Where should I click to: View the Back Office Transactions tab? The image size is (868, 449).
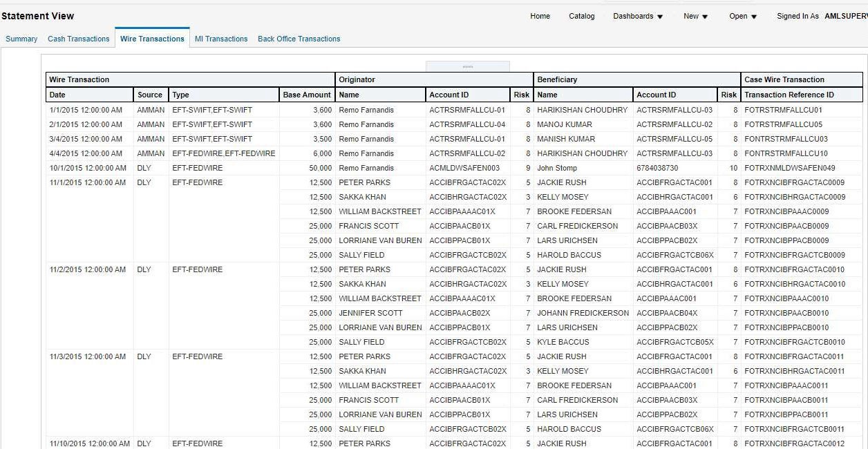coord(299,39)
